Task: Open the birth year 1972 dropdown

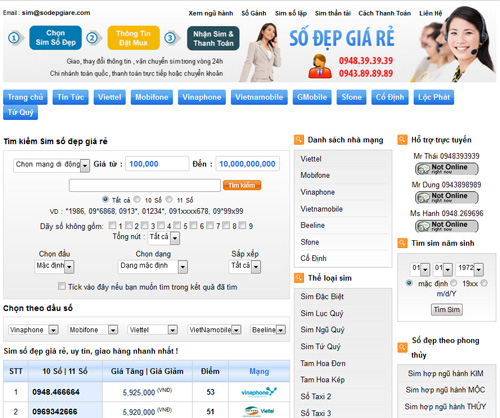Action: tap(470, 269)
